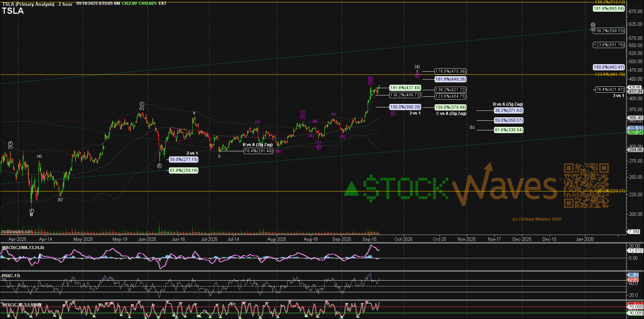The height and width of the screenshot is (319, 644).
Task: Select the magenta circled 4 wave marker
Action: [x=393, y=114]
